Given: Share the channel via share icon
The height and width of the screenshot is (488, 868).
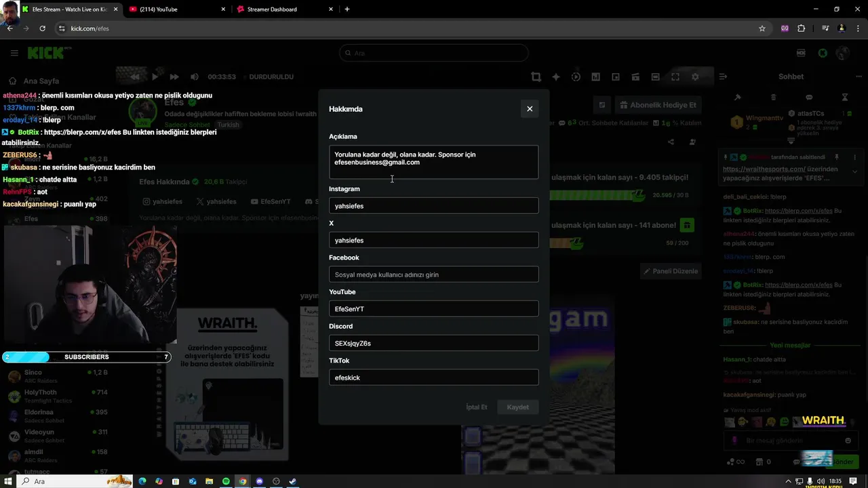Looking at the screenshot, I should tap(671, 142).
